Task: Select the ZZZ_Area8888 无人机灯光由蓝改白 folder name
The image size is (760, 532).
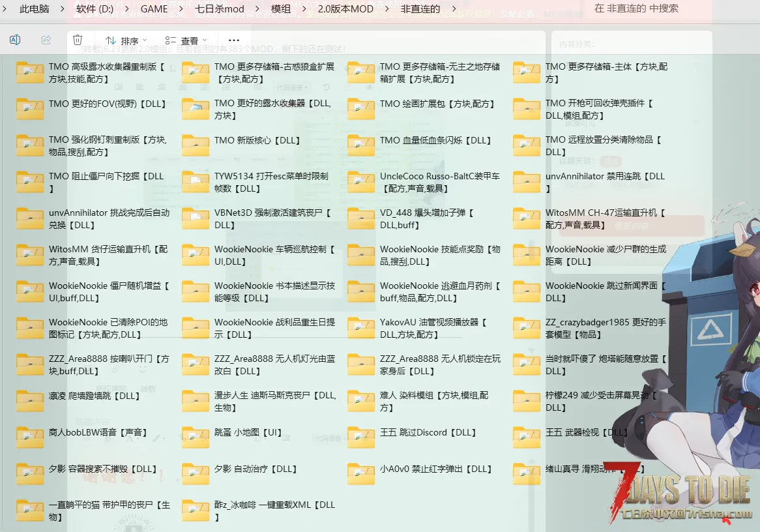Action: (275, 364)
